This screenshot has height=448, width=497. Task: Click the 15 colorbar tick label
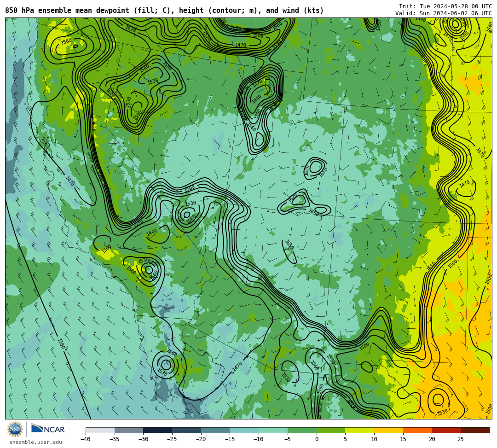coord(403,439)
